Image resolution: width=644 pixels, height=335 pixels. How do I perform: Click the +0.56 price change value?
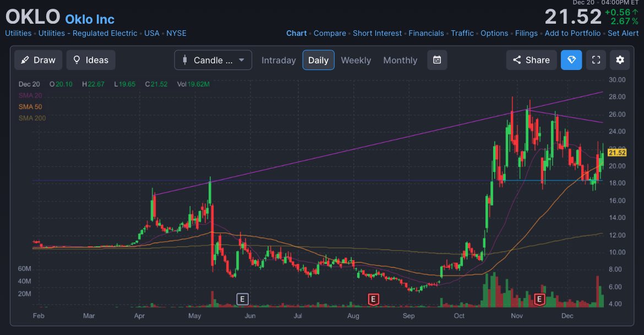tap(617, 13)
